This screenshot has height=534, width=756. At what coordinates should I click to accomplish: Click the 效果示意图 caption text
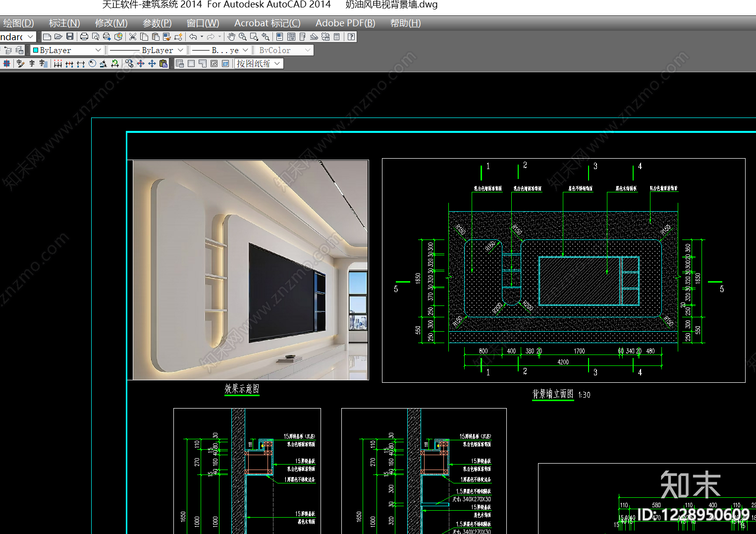pos(242,389)
